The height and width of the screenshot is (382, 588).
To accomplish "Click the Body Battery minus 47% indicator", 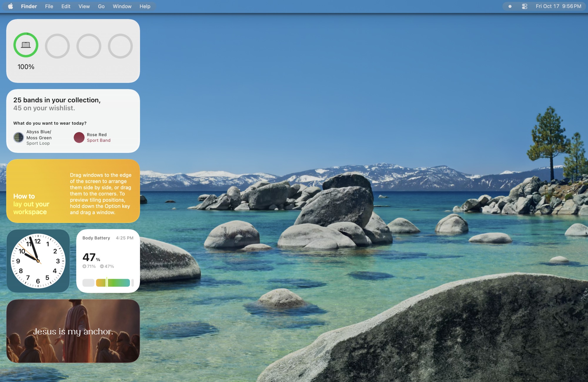I will click(107, 266).
